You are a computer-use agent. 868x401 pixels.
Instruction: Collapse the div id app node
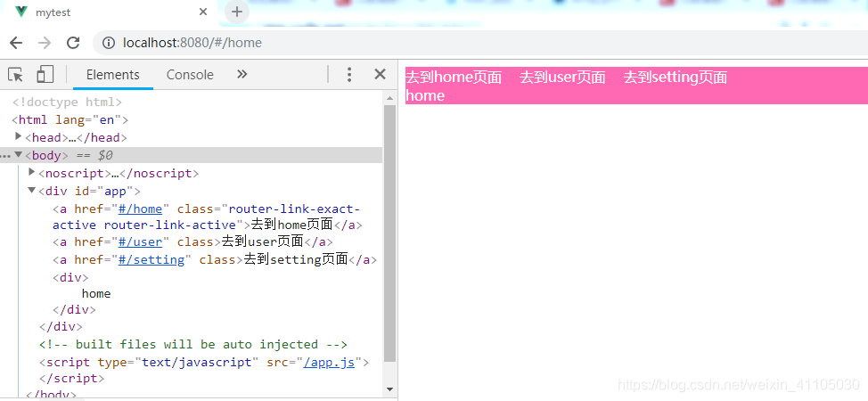(x=31, y=191)
